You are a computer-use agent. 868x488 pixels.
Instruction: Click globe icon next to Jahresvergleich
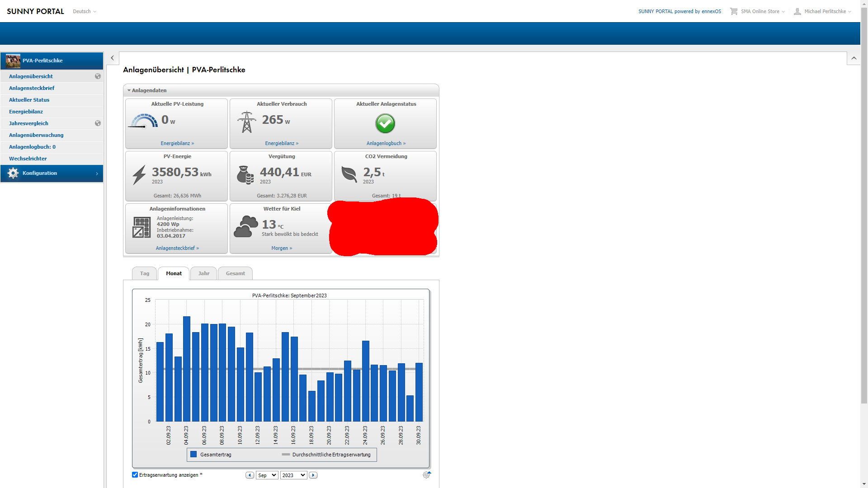point(98,123)
